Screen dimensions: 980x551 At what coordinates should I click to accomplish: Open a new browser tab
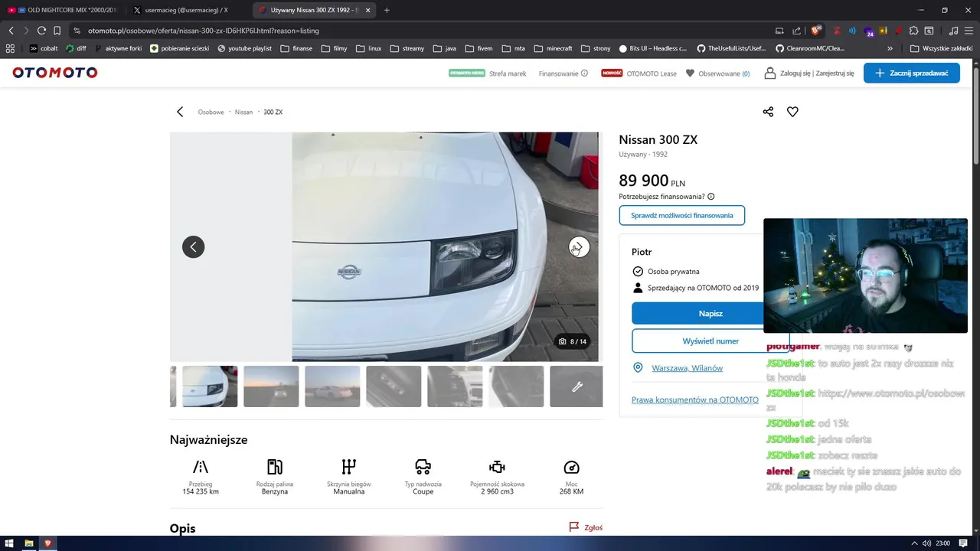pos(387,10)
